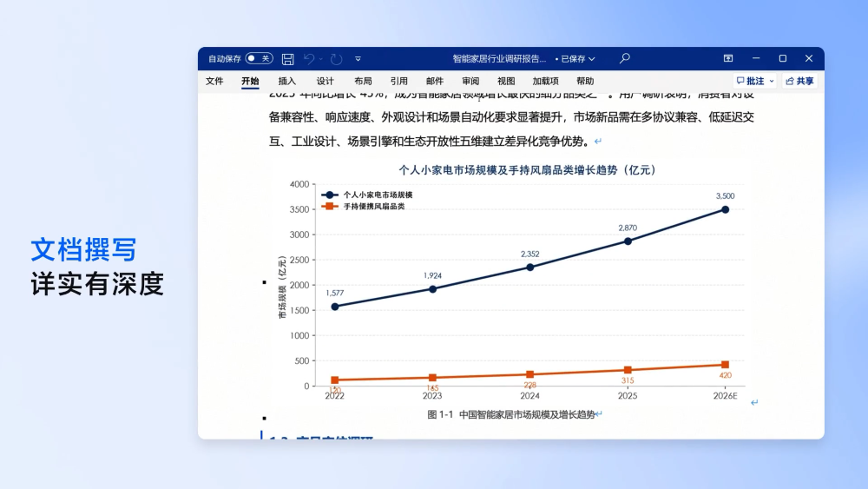
Task: Click the 市场规模（亿元）axis title
Action: [282, 287]
